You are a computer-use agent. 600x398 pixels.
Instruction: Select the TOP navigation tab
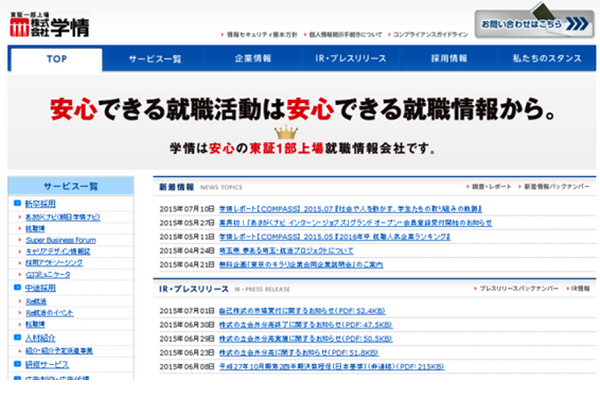coord(57,59)
